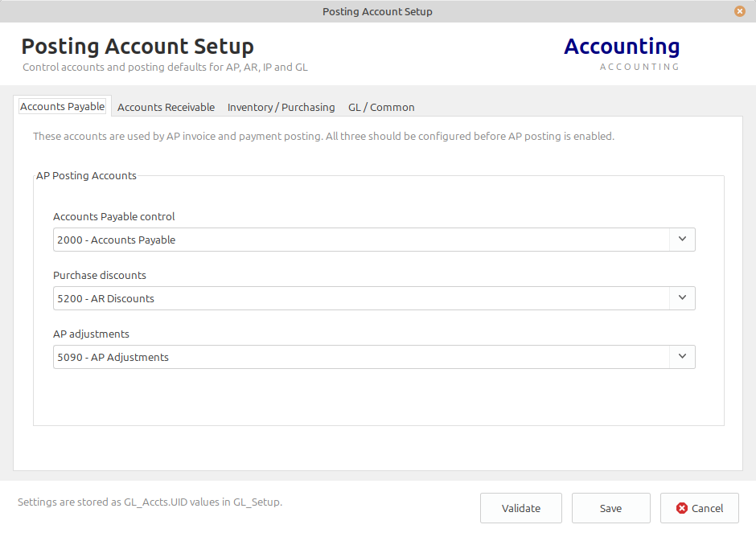This screenshot has width=756, height=537.
Task: Expand the Purchase discounts dropdown arrow
Action: coord(682,298)
